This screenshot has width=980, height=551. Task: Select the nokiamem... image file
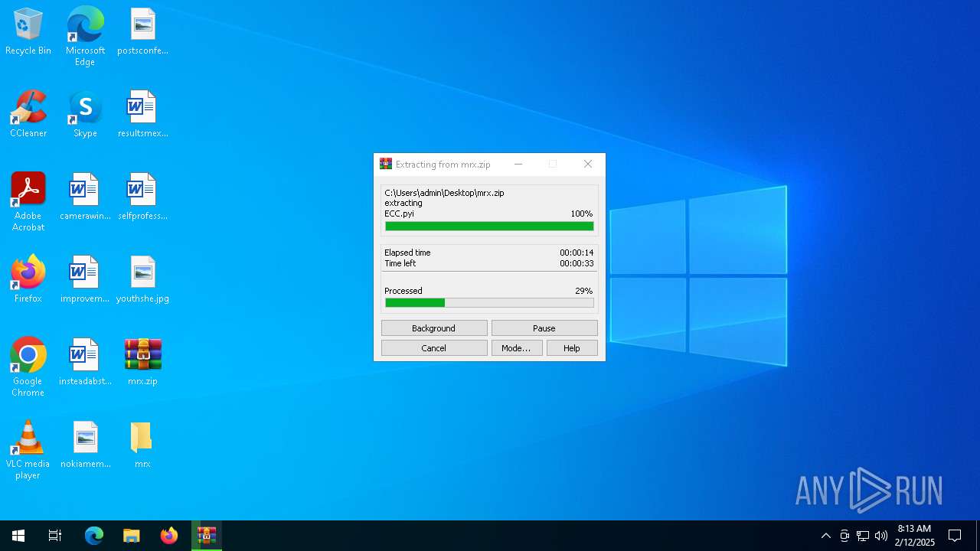pos(85,445)
